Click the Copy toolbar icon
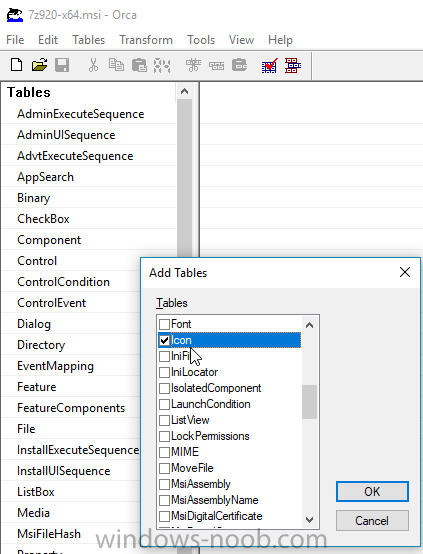The height and width of the screenshot is (554, 423). pyautogui.click(x=116, y=65)
